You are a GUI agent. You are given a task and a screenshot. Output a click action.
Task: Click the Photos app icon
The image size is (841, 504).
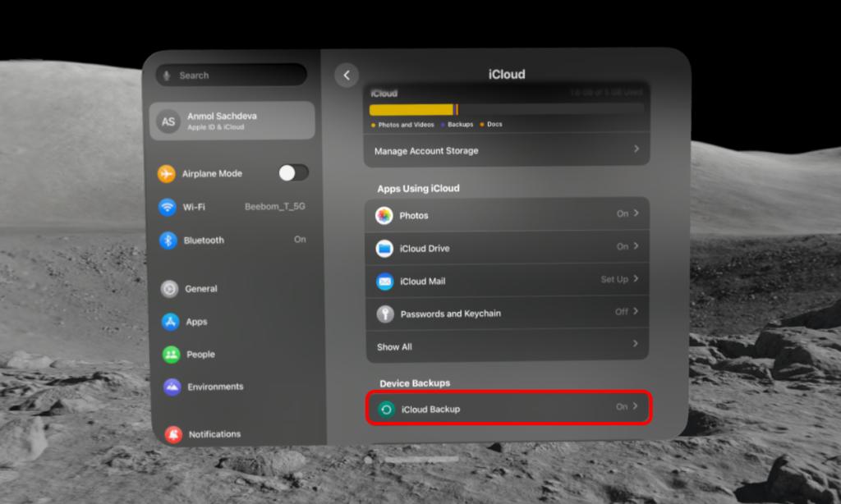point(384,216)
